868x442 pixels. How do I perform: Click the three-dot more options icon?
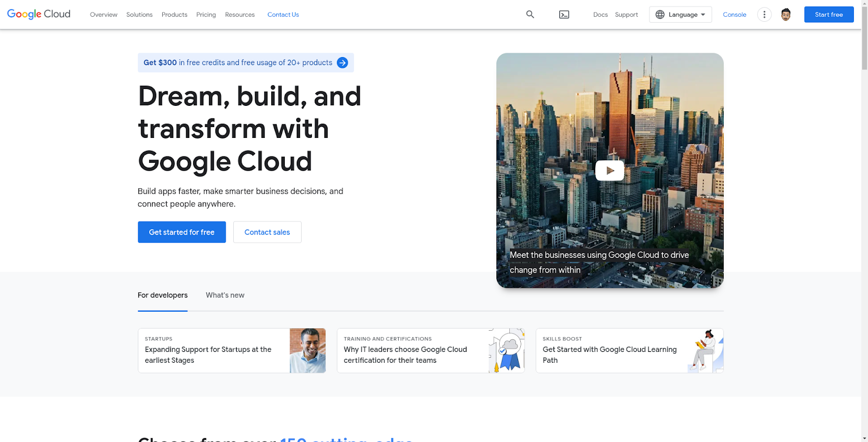pyautogui.click(x=764, y=15)
